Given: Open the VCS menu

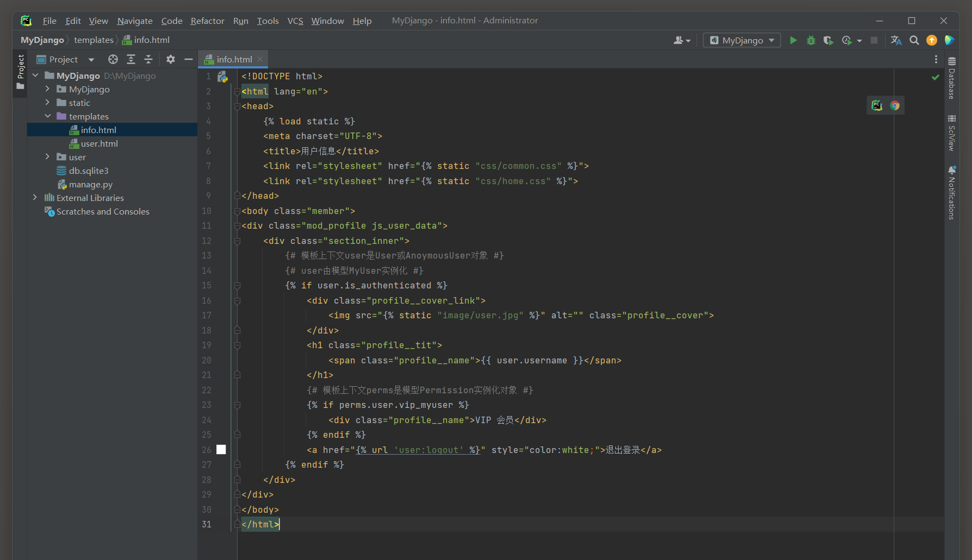Looking at the screenshot, I should click(295, 21).
